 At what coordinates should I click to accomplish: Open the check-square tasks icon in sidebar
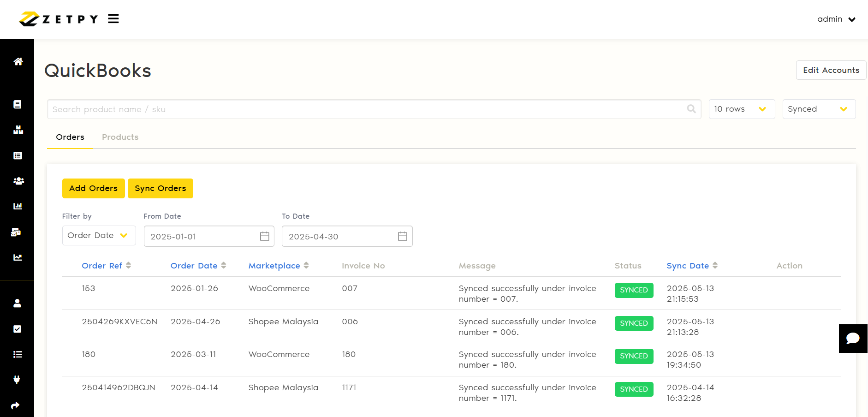click(17, 329)
